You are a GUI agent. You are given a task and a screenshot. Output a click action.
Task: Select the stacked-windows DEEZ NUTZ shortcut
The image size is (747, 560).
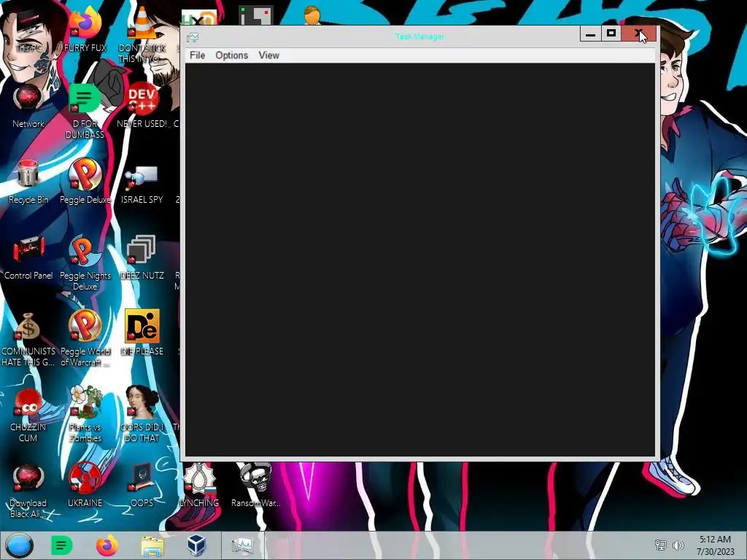pos(142,257)
